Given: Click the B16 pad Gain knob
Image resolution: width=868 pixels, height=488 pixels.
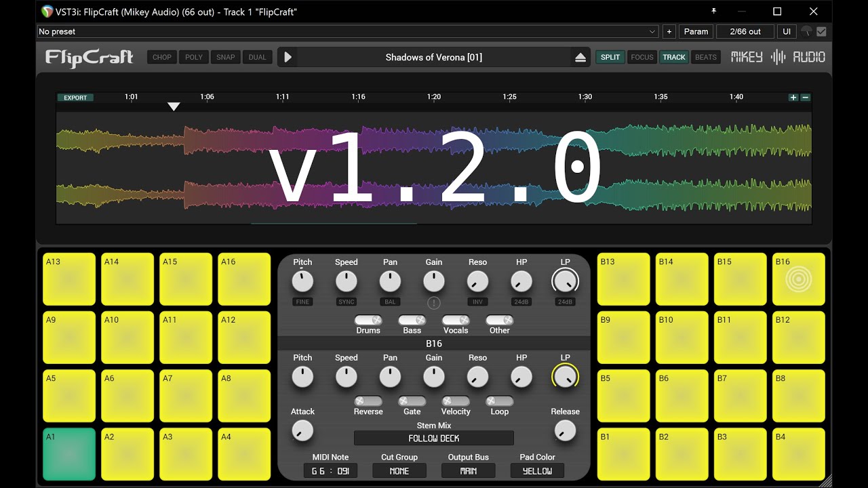Looking at the screenshot, I should pyautogui.click(x=434, y=376).
